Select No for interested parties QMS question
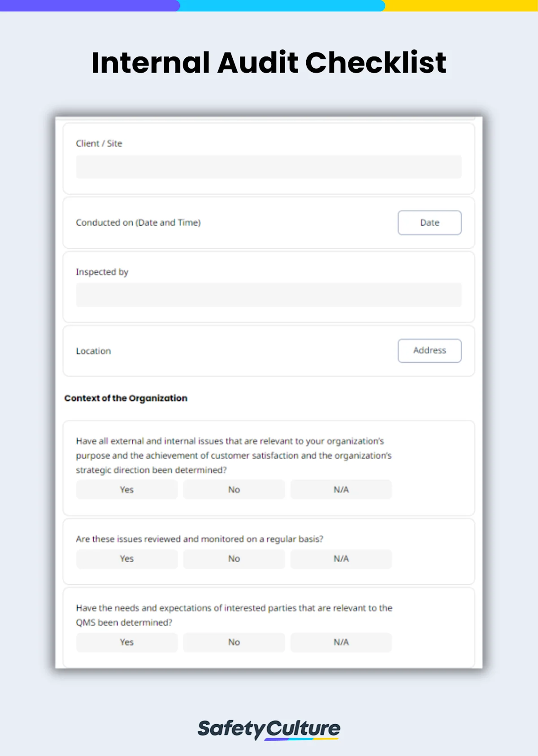The width and height of the screenshot is (538, 756). tap(234, 642)
